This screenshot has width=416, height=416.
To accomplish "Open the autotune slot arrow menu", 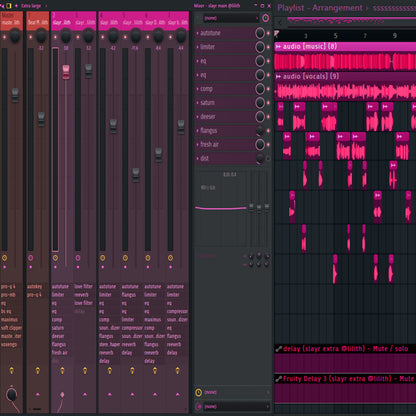I will click(x=197, y=33).
